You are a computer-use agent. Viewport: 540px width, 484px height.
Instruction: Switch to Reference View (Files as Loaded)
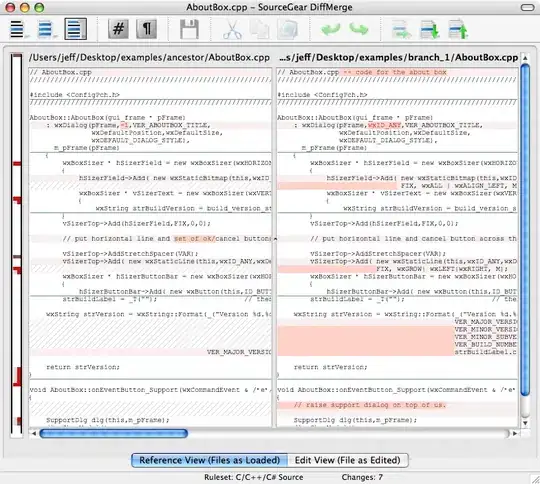[x=209, y=460]
